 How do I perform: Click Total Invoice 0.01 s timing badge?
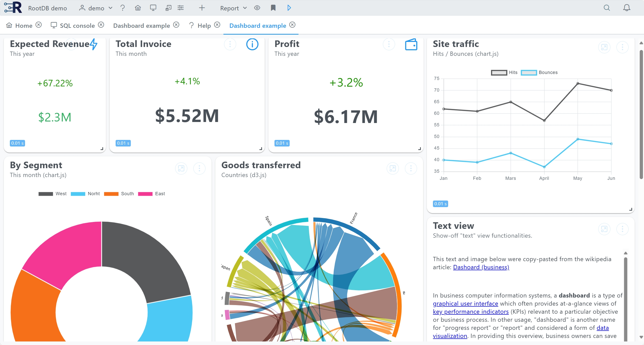pos(123,143)
